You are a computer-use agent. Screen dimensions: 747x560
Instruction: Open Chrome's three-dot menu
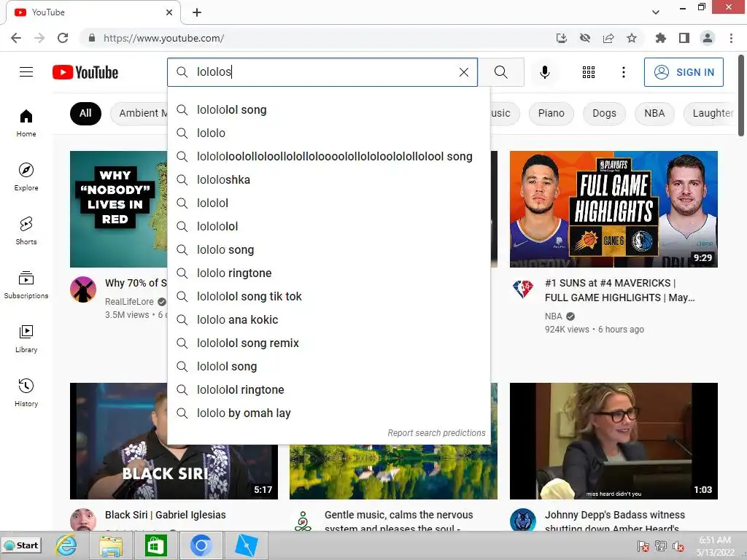click(x=731, y=38)
